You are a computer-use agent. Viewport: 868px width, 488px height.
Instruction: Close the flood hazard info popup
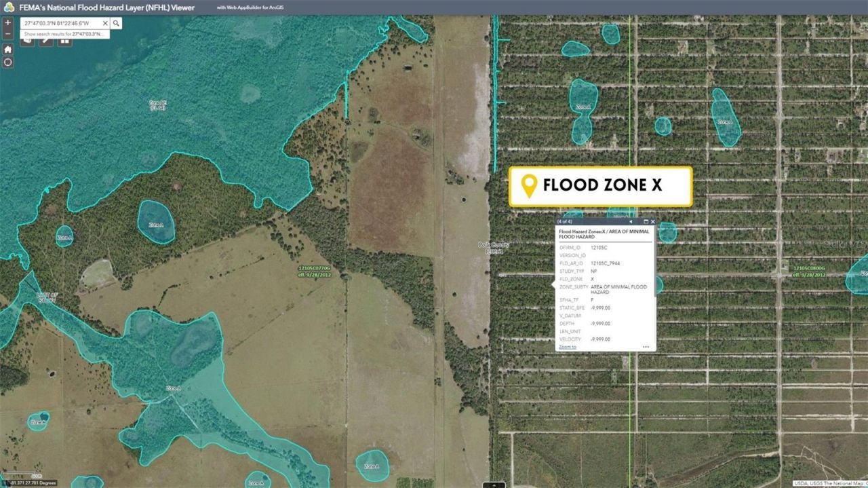coord(653,221)
